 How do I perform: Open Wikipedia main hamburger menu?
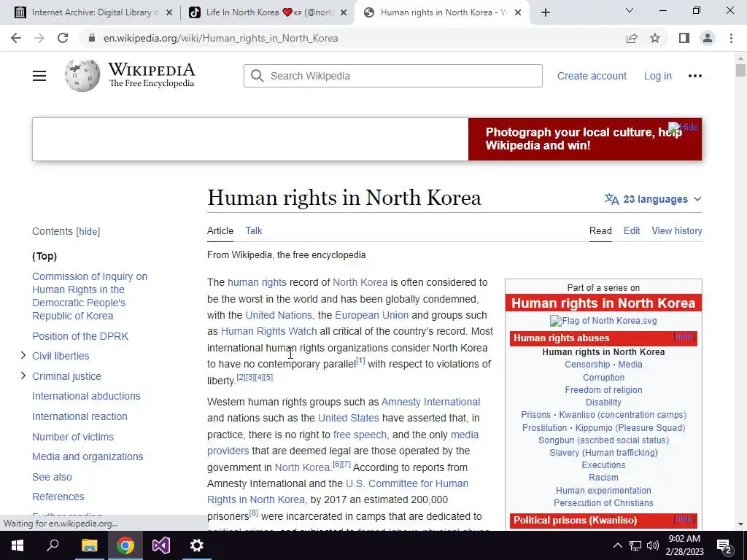tap(39, 76)
